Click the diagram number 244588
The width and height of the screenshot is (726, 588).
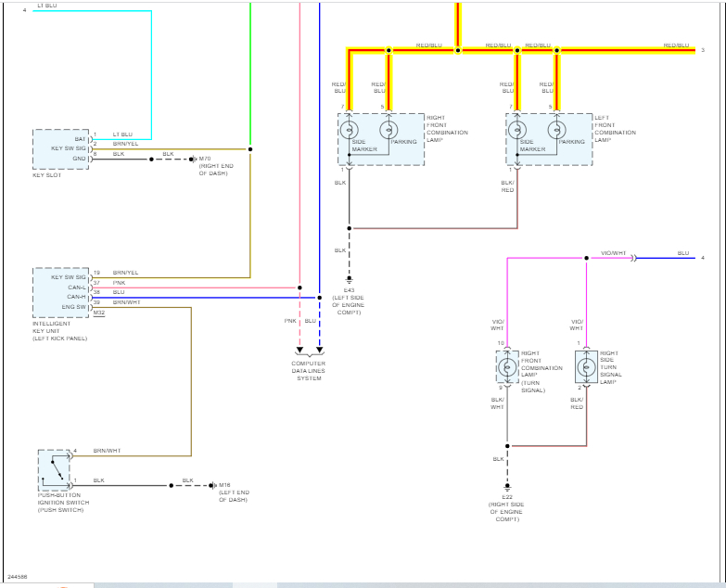[x=18, y=576]
